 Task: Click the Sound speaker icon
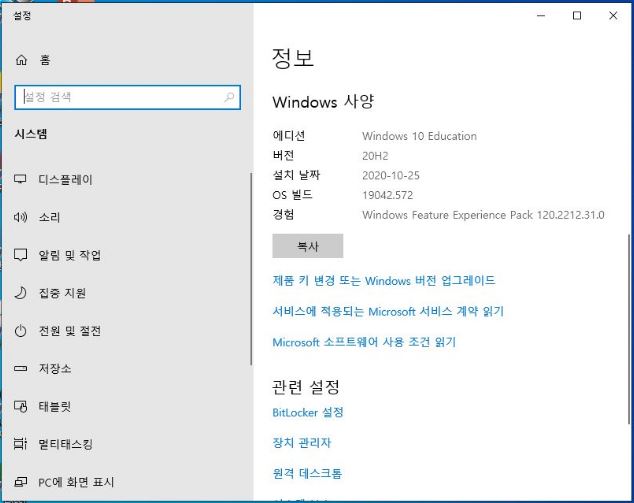(x=20, y=217)
